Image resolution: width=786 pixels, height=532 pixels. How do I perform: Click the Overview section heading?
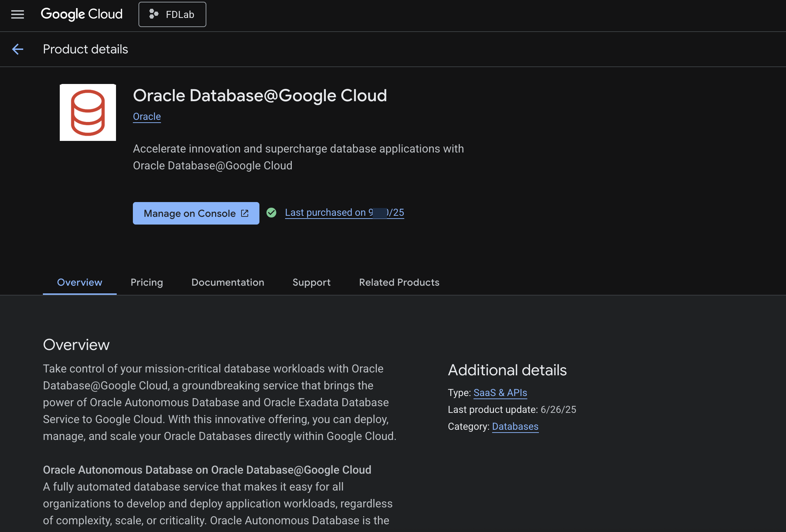(x=76, y=345)
